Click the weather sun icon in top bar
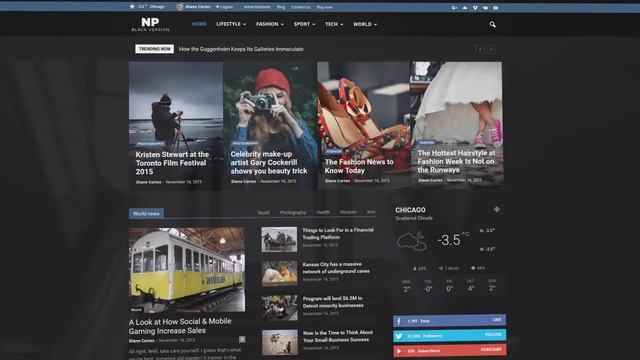The height and width of the screenshot is (360, 640). click(132, 7)
